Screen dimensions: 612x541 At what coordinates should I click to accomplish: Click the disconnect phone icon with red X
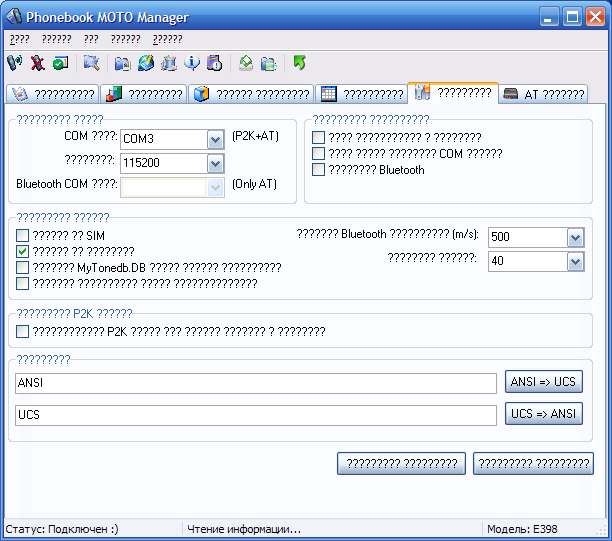tap(38, 63)
